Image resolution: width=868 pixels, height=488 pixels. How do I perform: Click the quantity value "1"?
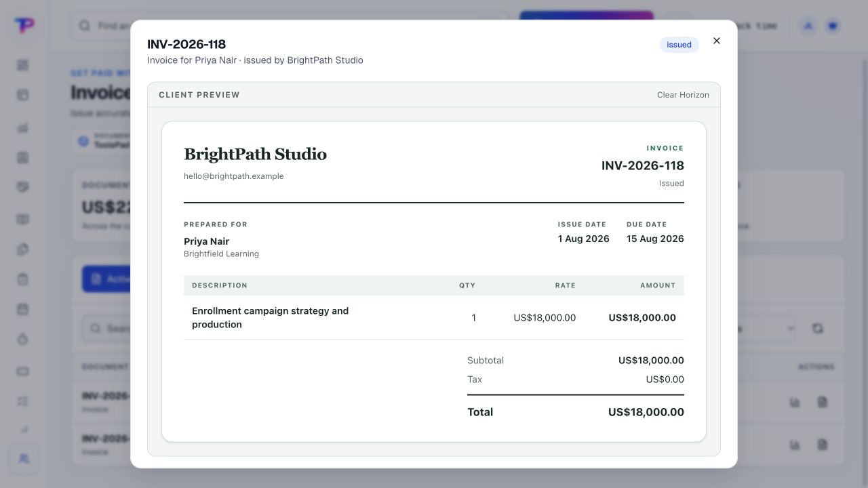point(473,318)
